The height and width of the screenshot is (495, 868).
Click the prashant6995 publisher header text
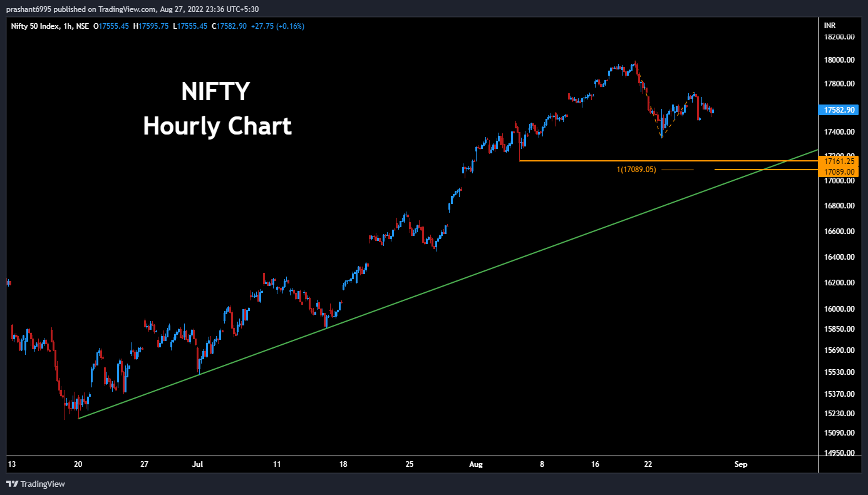point(29,9)
